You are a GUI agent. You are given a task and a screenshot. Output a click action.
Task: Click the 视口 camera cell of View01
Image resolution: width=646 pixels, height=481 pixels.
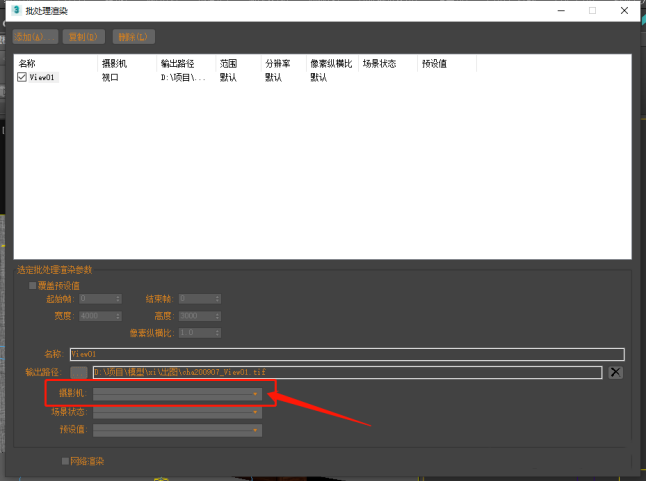[x=110, y=77]
